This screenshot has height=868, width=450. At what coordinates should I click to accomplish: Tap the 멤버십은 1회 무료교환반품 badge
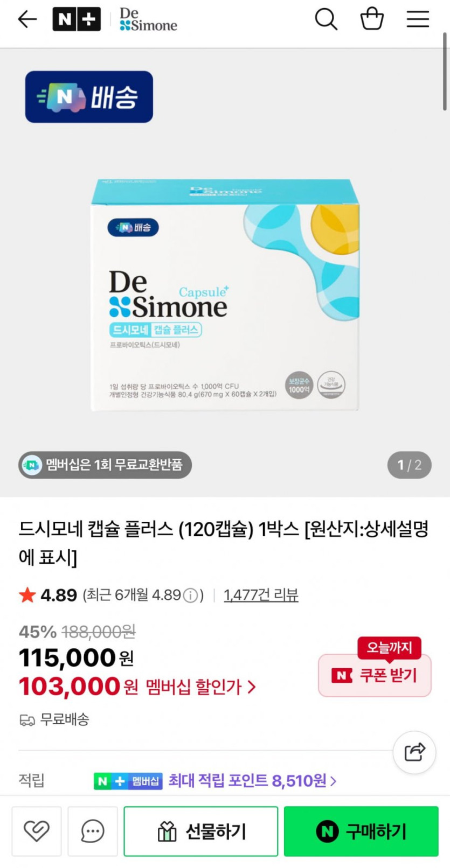click(105, 465)
